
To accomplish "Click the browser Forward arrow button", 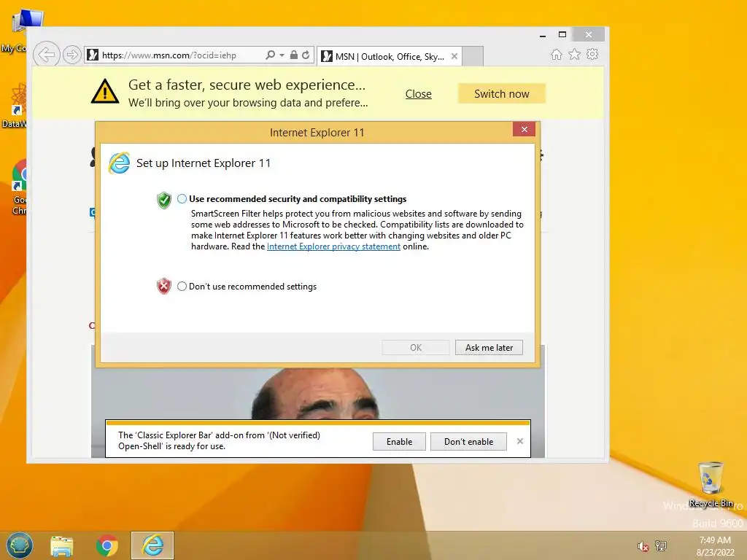I will click(72, 55).
